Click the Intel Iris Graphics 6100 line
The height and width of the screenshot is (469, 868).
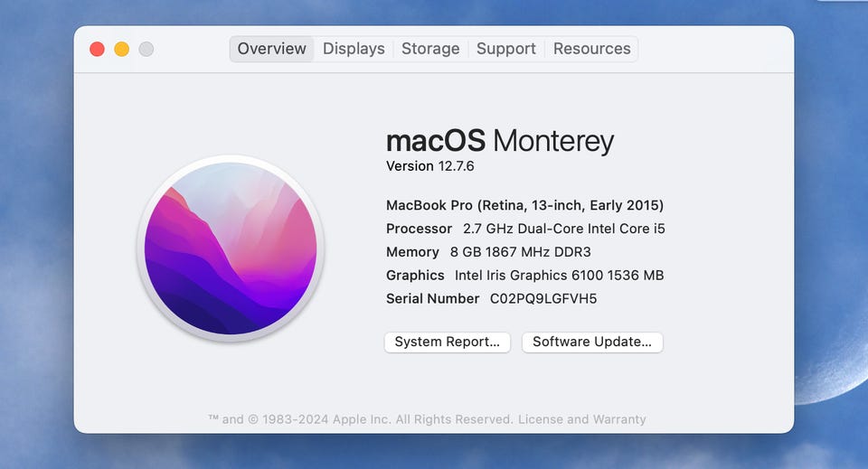[525, 276]
